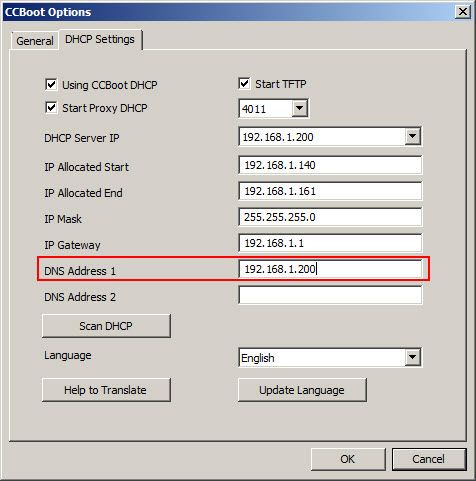
Task: Toggle the Start TFTP checkbox
Action: coord(244,83)
